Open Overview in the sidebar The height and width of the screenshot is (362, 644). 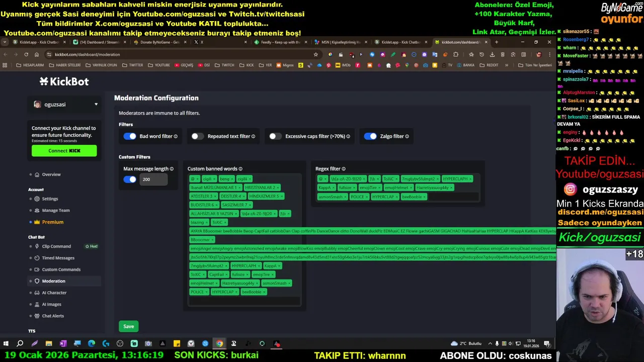pos(51,174)
